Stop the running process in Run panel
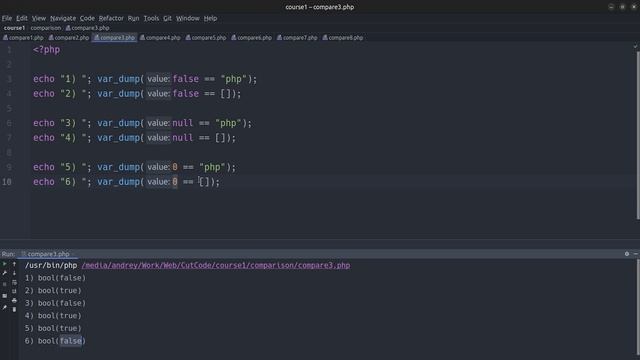The image size is (640, 360). pyautogui.click(x=4, y=284)
